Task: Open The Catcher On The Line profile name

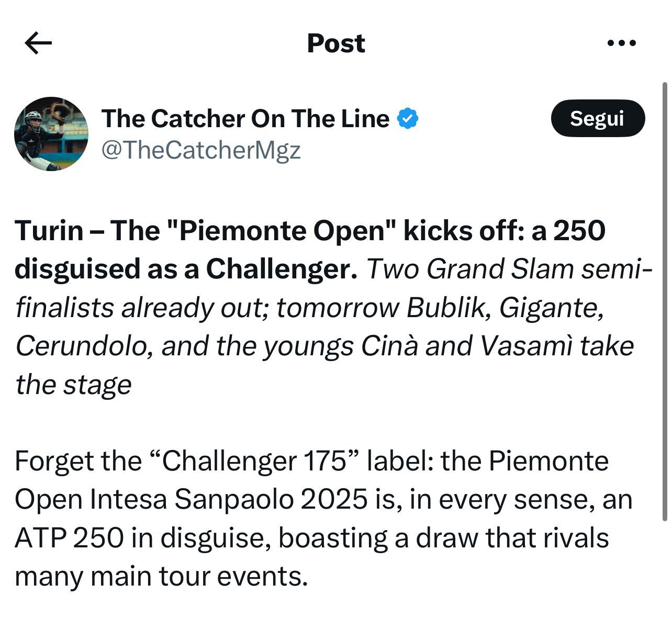Action: 245,119
